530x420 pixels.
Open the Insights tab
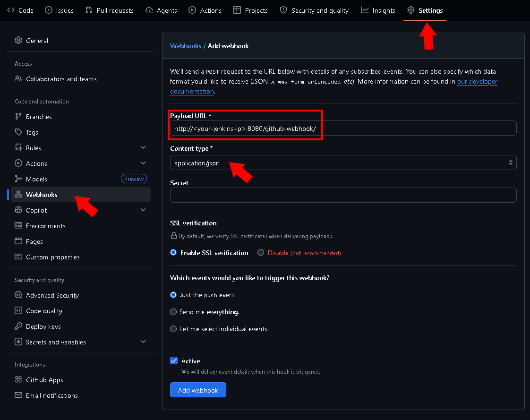coord(378,10)
